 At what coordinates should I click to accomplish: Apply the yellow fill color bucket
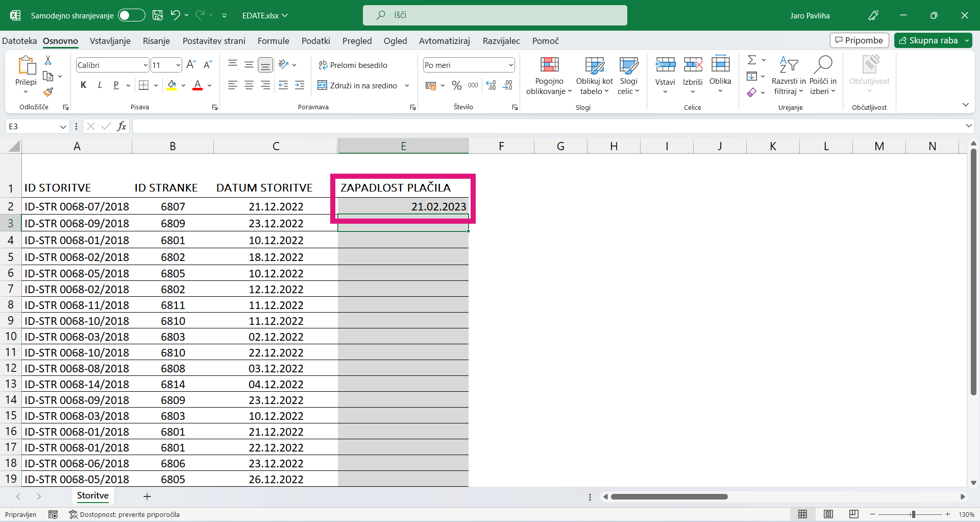pyautogui.click(x=171, y=85)
